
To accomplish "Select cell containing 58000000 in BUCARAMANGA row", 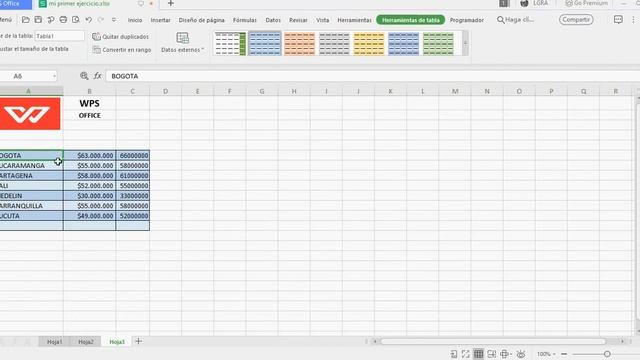I will [x=133, y=165].
